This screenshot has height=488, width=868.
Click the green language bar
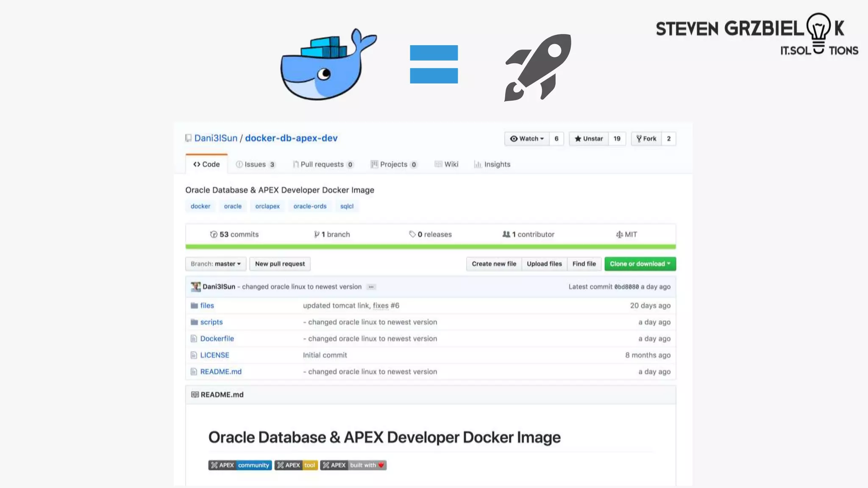430,247
